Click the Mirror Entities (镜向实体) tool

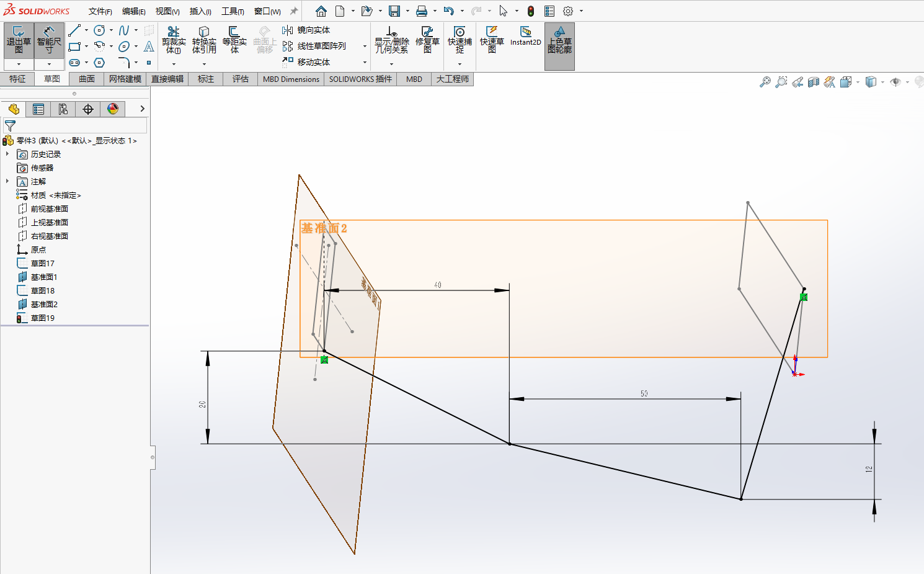306,30
